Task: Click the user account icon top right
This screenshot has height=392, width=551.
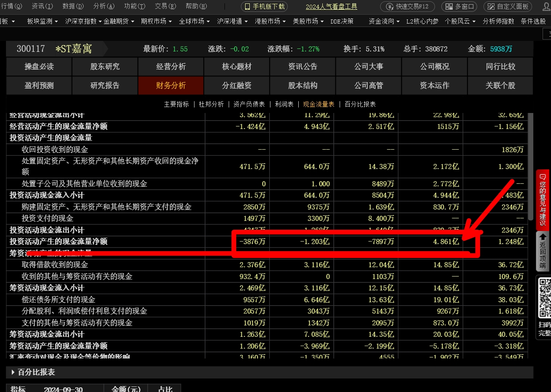Action: [546, 7]
